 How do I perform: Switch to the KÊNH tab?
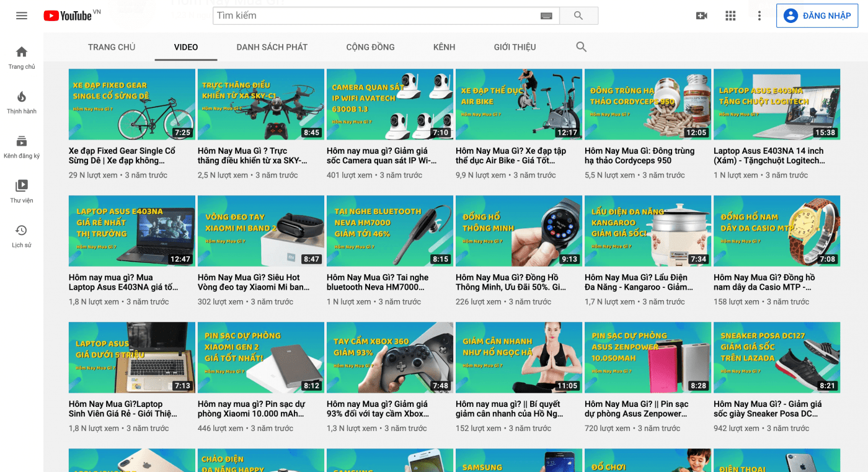click(444, 47)
